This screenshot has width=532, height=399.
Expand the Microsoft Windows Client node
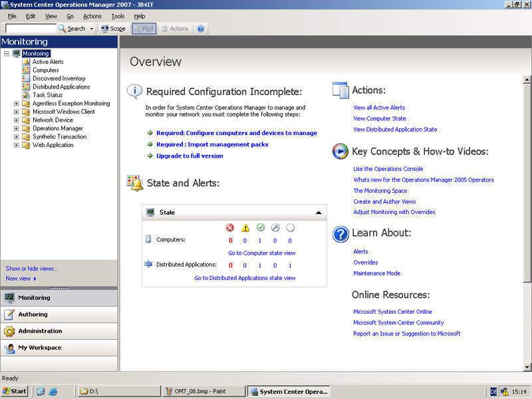click(x=16, y=112)
